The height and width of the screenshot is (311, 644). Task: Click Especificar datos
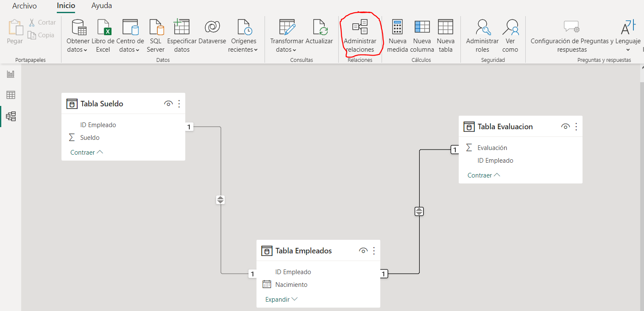182,36
